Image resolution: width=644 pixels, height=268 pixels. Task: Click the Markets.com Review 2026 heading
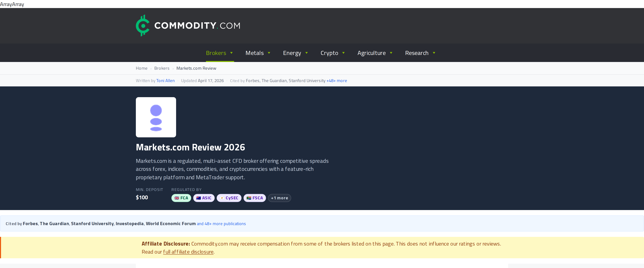190,147
